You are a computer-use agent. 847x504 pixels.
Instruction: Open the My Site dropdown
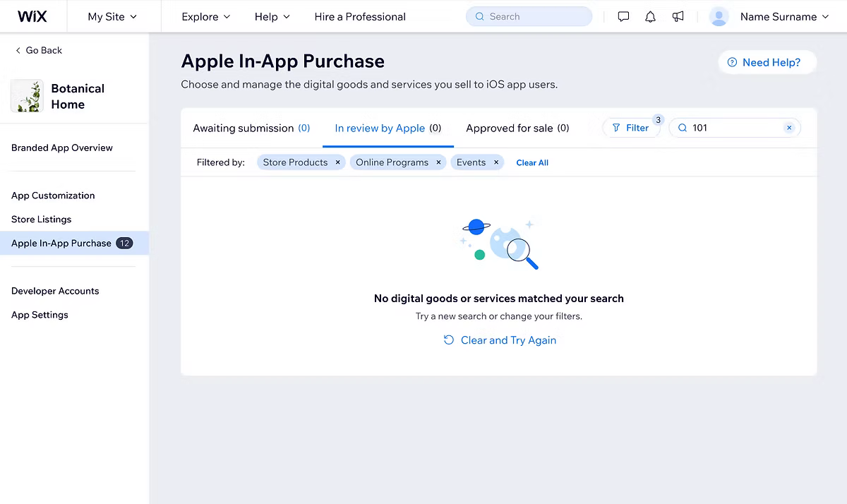112,16
